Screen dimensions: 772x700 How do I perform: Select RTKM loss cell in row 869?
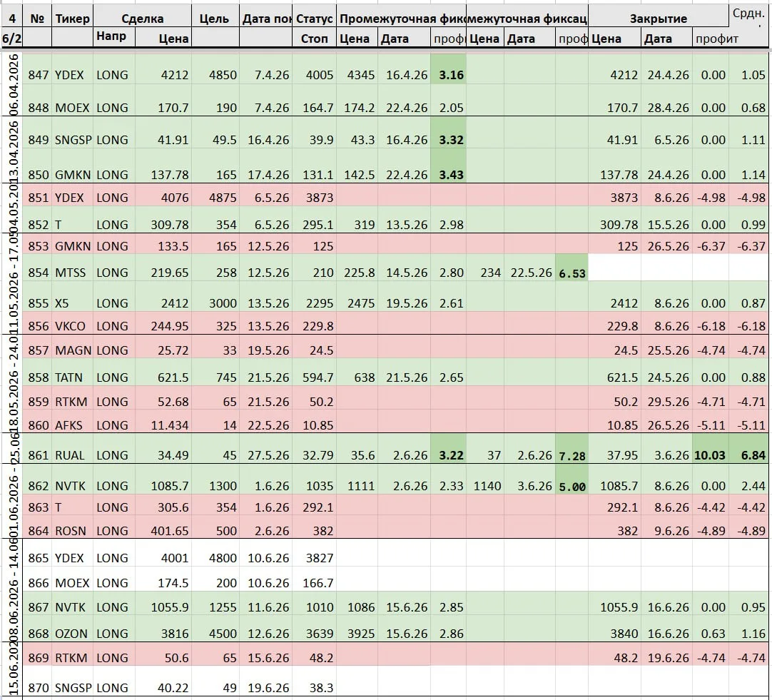[x=711, y=658]
